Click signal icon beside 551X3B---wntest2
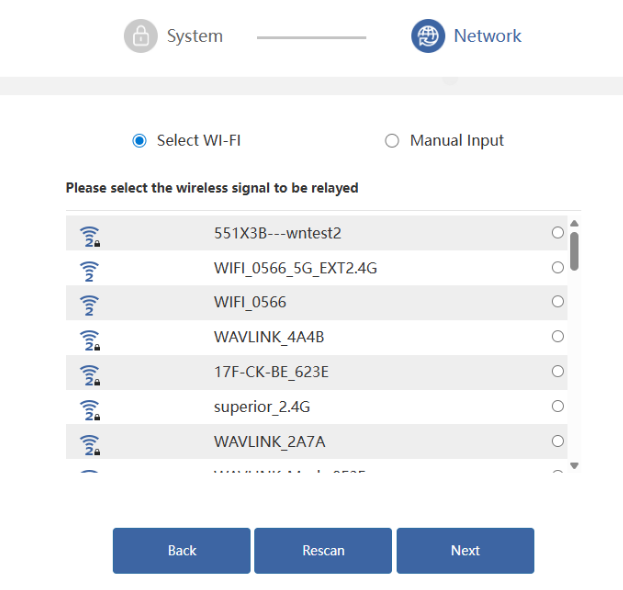623x590 pixels. 90,237
